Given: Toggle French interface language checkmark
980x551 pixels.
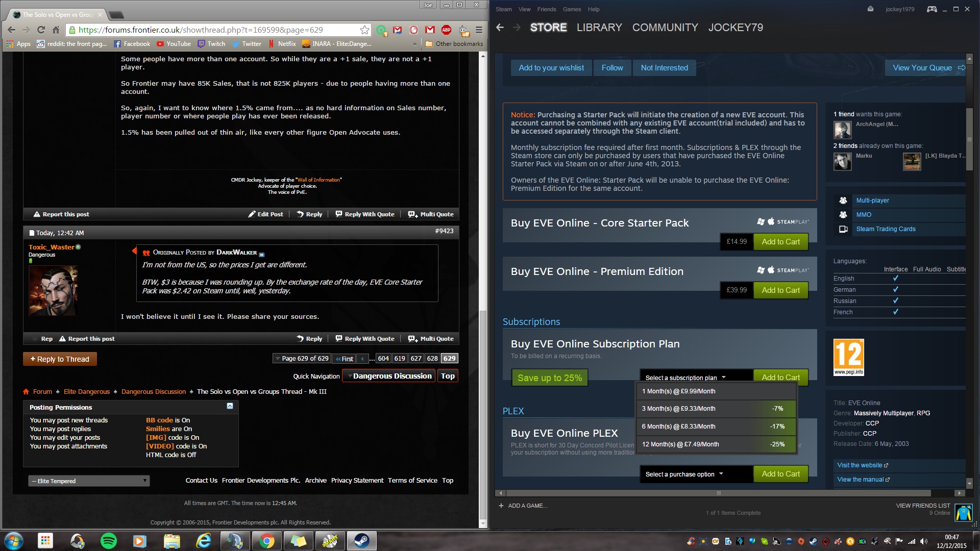Looking at the screenshot, I should [x=895, y=312].
